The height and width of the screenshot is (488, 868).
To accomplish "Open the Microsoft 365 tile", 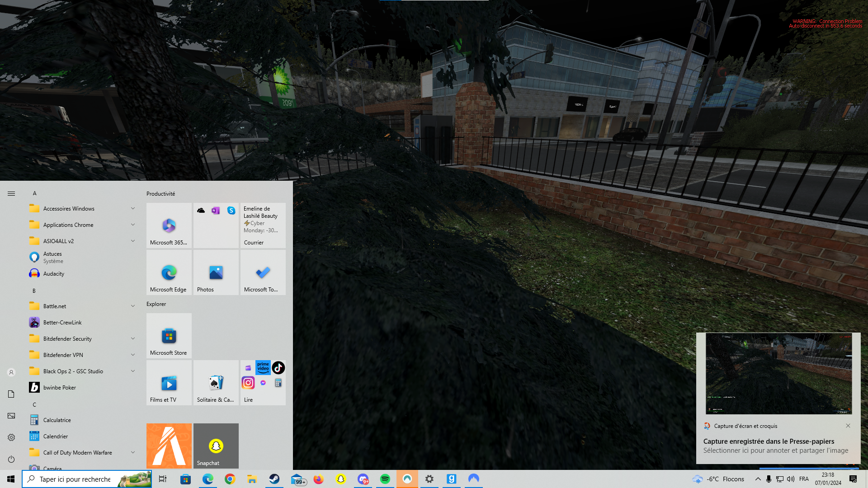I will coord(169,225).
